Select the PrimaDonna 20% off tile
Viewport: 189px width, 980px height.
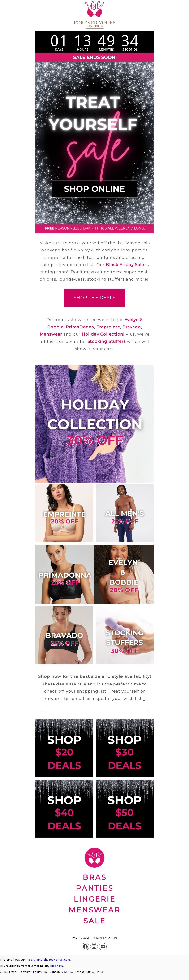coord(65,574)
